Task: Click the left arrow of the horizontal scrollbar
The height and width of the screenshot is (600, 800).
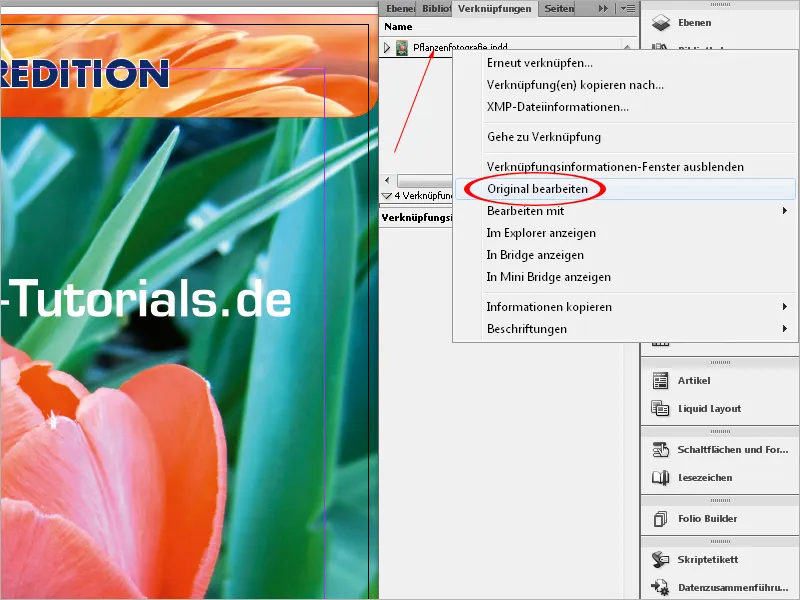Action: [387, 180]
